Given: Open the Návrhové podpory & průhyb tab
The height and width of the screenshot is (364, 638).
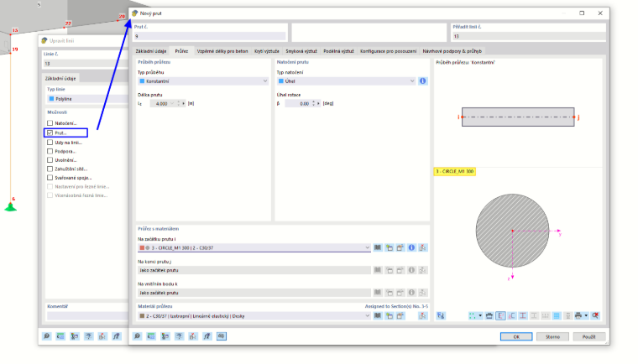Looking at the screenshot, I should (x=452, y=51).
